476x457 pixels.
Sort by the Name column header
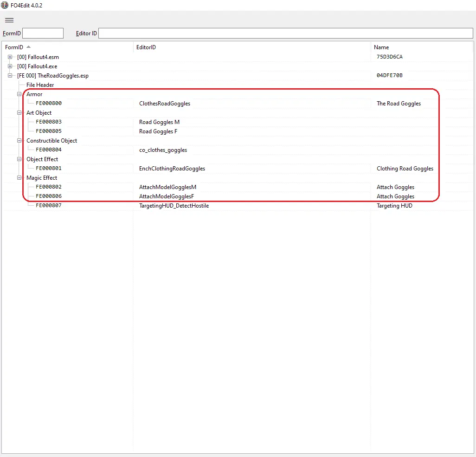422,47
